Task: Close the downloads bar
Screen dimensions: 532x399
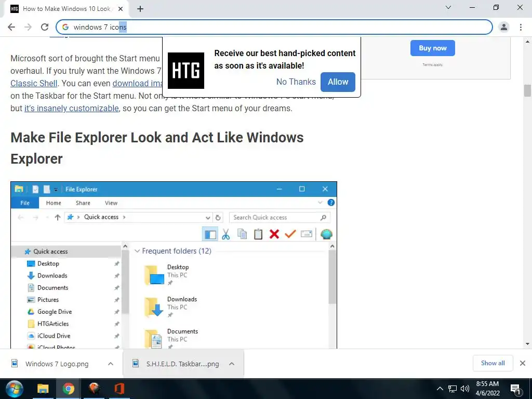Action: pos(523,363)
